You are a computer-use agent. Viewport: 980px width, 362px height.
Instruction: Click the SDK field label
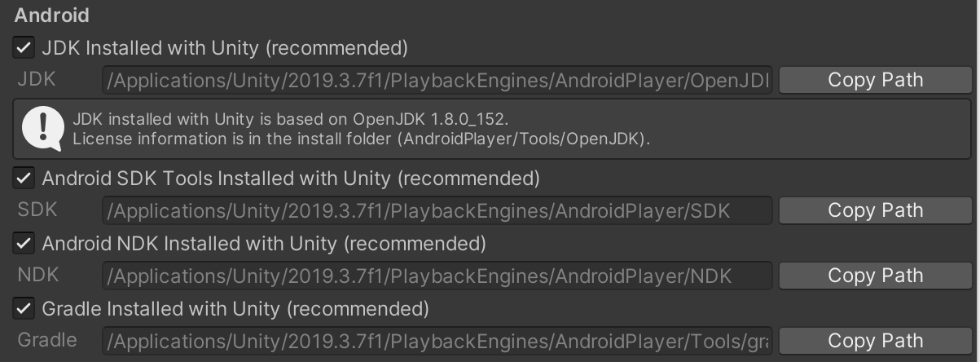pyautogui.click(x=37, y=210)
